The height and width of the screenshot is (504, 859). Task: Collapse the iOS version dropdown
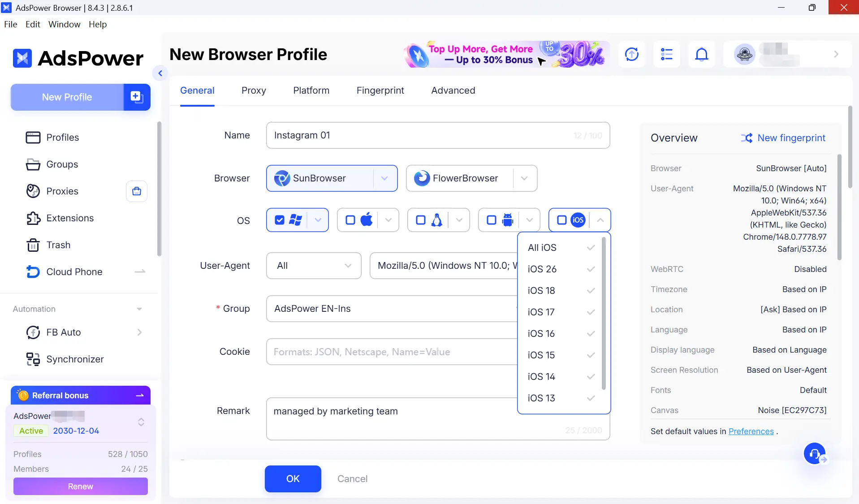coord(600,220)
